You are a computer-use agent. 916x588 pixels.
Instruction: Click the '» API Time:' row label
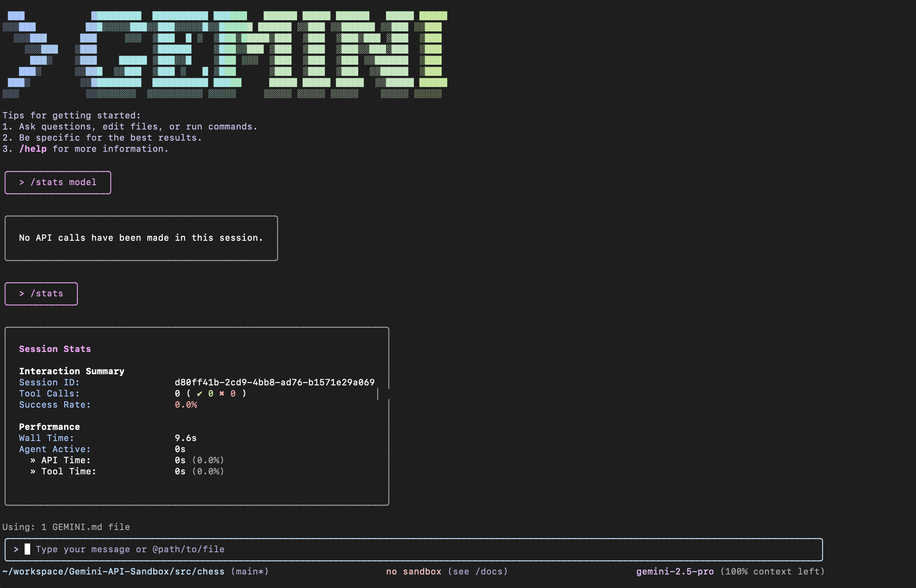pos(60,460)
